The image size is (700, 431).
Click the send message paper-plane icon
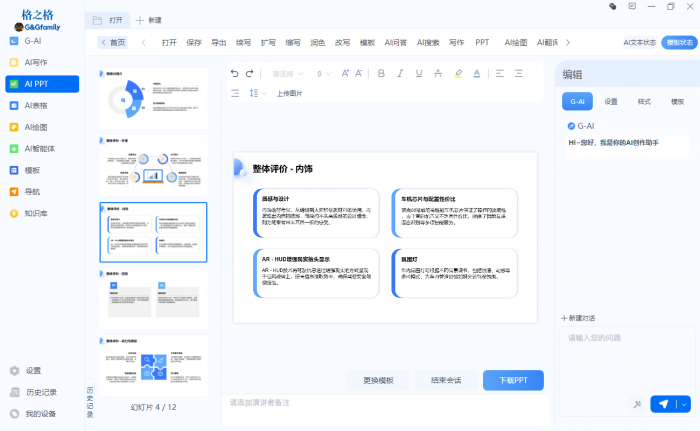662,404
